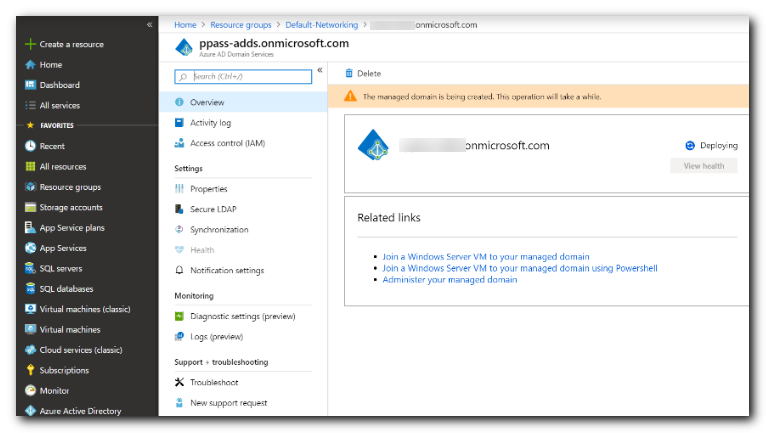Click the Diagnostic settings green icon

point(179,316)
